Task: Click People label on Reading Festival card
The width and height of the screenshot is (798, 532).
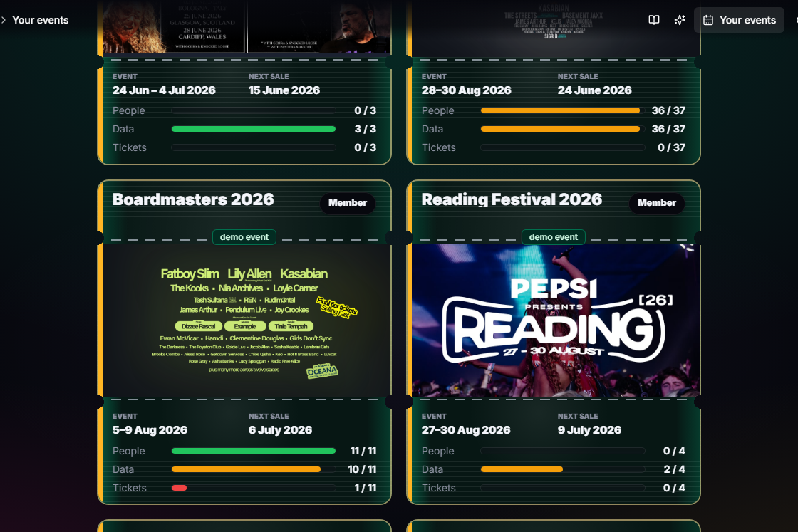Action: click(x=437, y=451)
